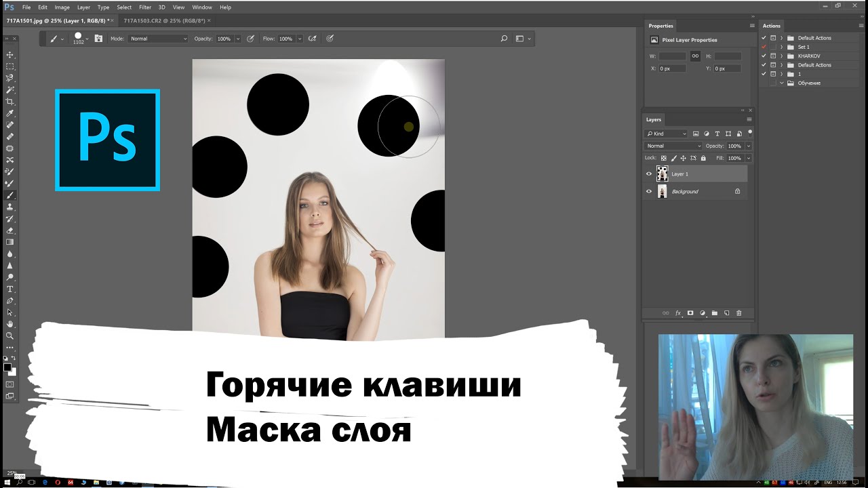Open the layer blend mode Normal dropdown
This screenshot has width=868, height=488.
673,146
